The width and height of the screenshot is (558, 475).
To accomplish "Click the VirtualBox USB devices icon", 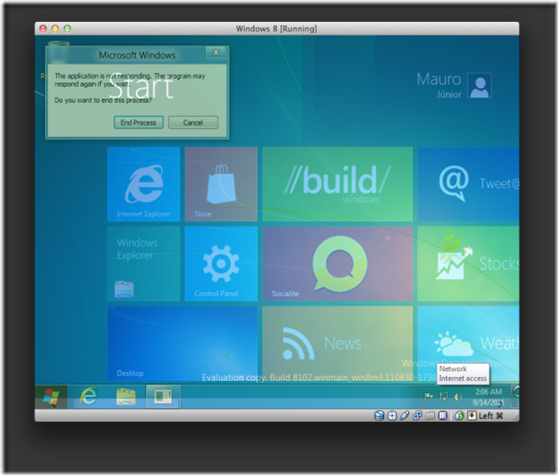I will [405, 416].
